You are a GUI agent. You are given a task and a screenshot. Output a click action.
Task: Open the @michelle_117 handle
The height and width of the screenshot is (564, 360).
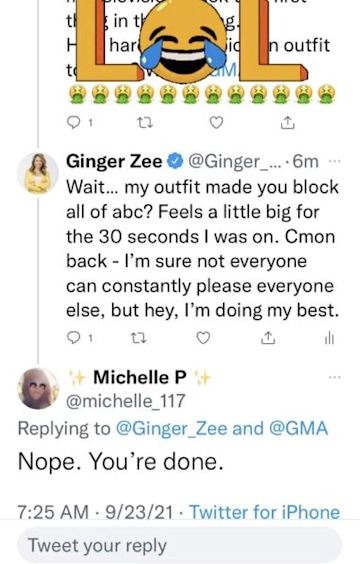pos(126,401)
